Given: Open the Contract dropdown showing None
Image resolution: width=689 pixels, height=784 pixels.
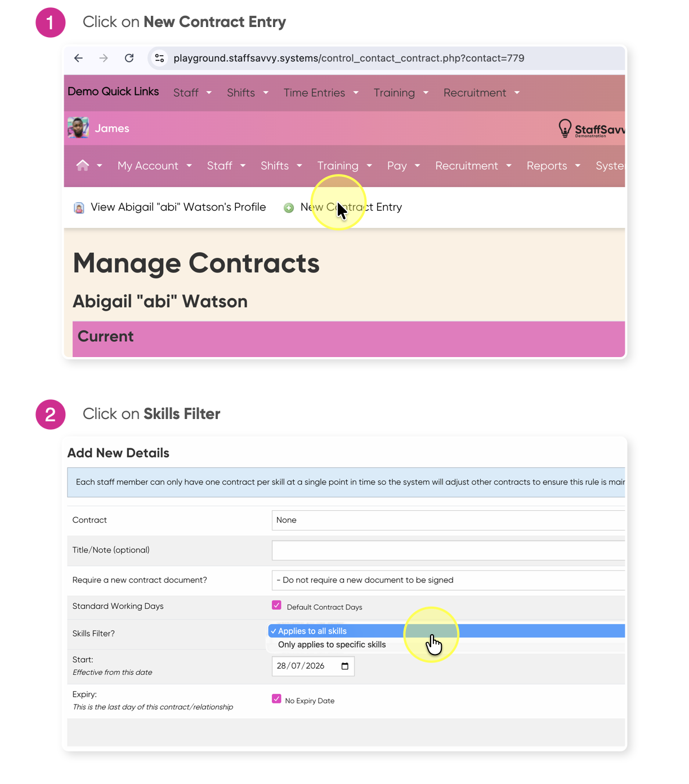Looking at the screenshot, I should pos(448,520).
